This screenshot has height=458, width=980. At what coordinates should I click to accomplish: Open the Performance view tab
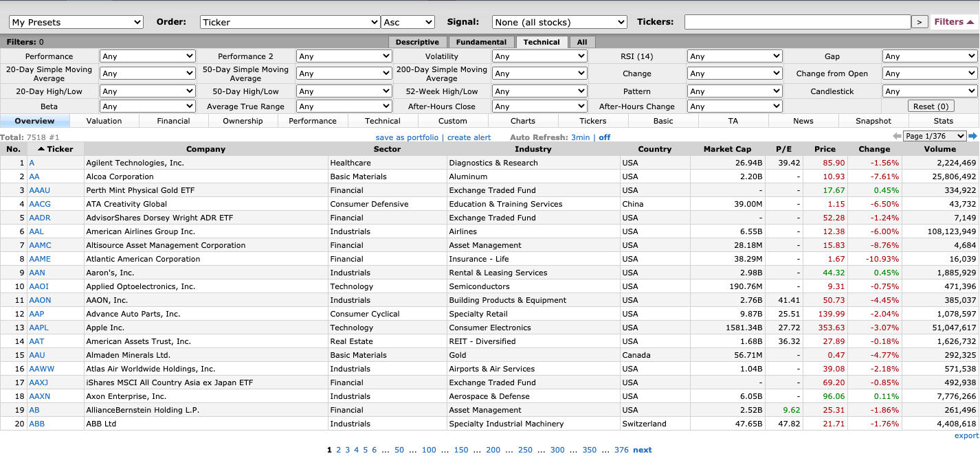tap(313, 121)
